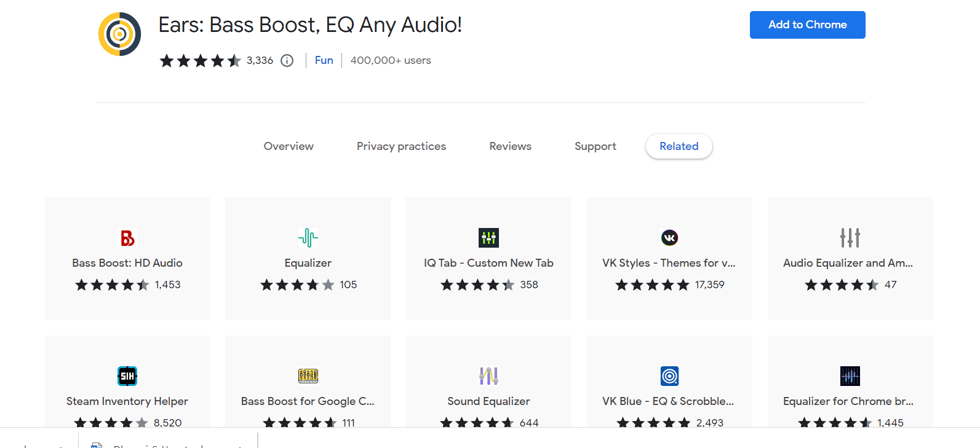Open Sound Equalizer extension title
The height and width of the screenshot is (448, 980).
488,401
